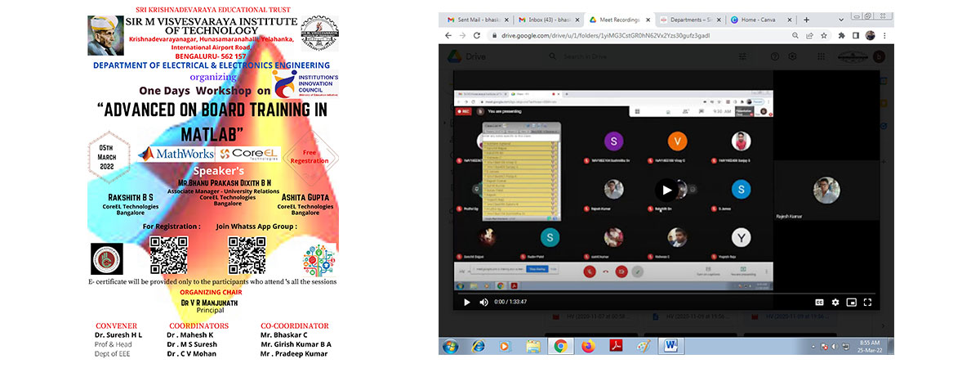This screenshot has height=368, width=980.
Task: Open the Chrome profile avatar
Action: [x=871, y=35]
